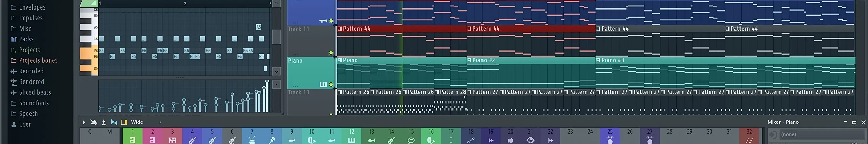Select mixer track 8 with maraca icon

click(x=272, y=136)
